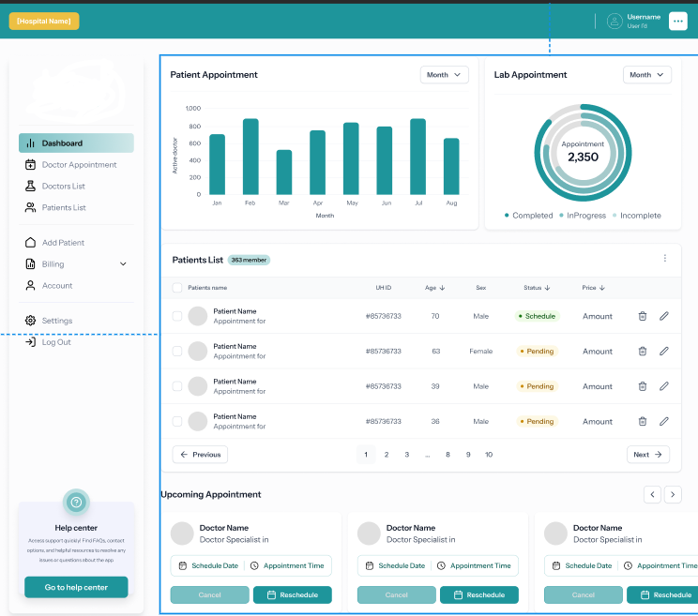Open the Month dropdown in Patient Appointment
The image size is (698, 616).
[x=445, y=75]
